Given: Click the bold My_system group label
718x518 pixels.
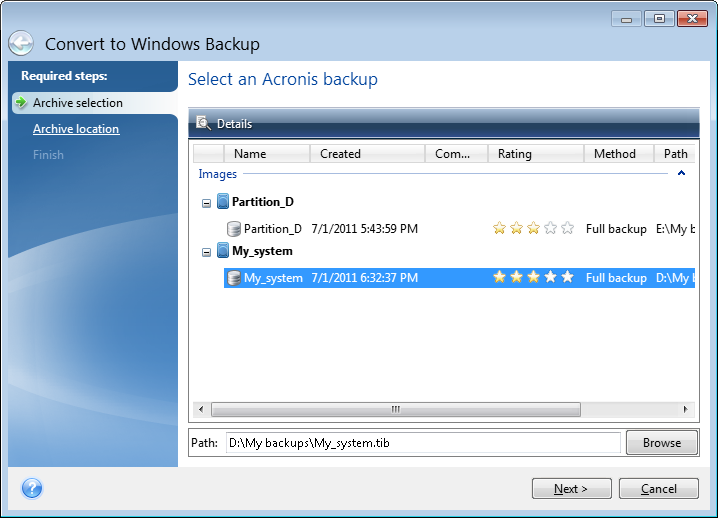Looking at the screenshot, I should tap(262, 251).
